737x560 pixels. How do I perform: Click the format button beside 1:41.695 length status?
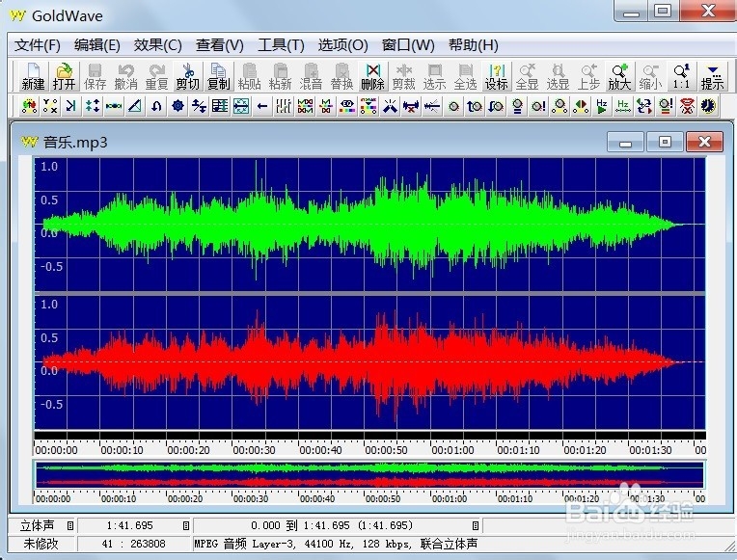click(186, 525)
